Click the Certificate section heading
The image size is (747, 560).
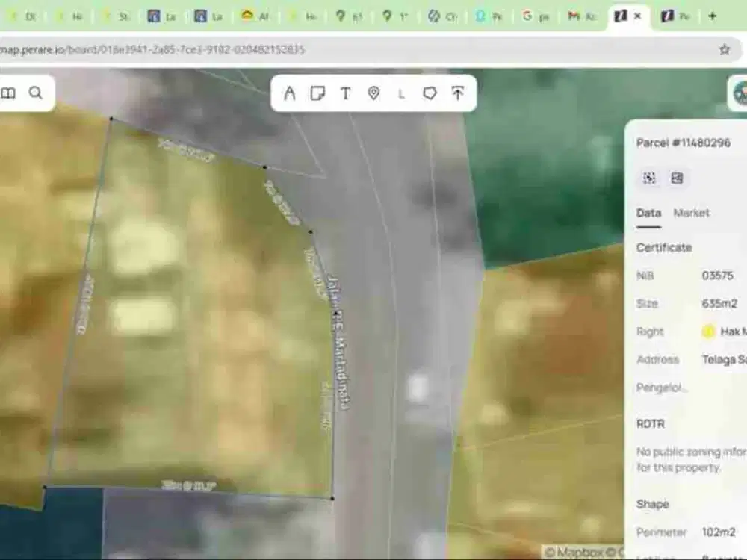[664, 248]
